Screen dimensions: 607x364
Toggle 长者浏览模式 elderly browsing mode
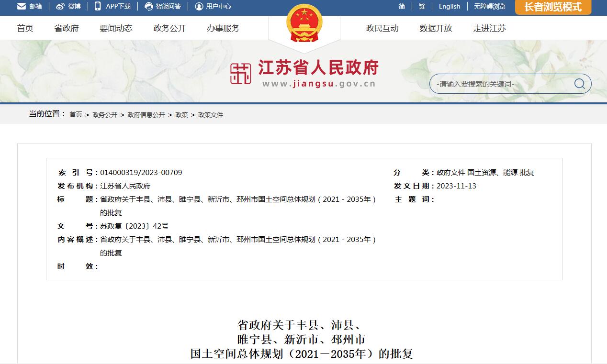tap(553, 7)
